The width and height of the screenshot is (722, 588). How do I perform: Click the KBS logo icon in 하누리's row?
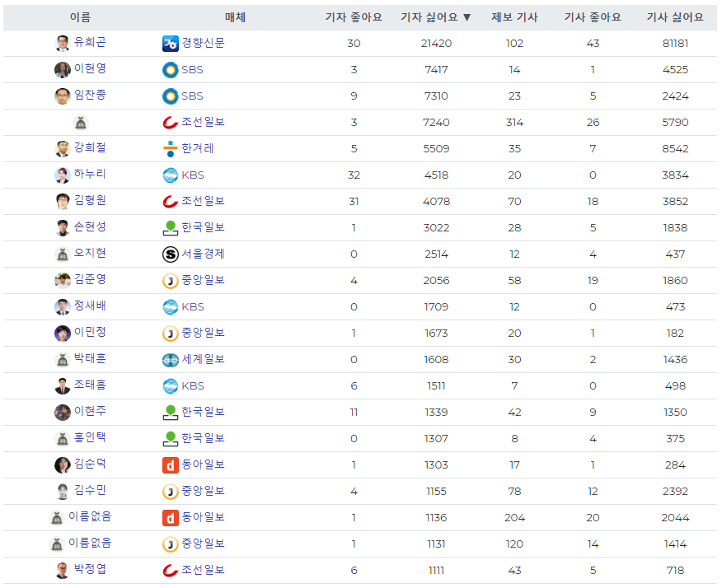pos(171,175)
